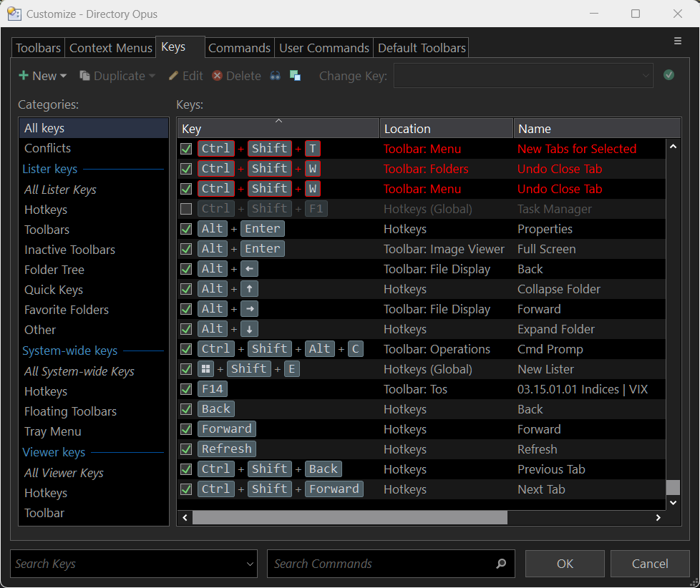The width and height of the screenshot is (700, 588).
Task: Open the New button dropdown
Action: click(63, 76)
